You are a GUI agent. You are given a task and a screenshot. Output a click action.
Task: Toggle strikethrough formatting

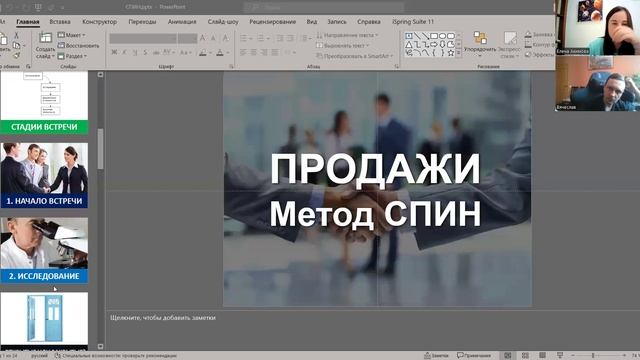156,52
